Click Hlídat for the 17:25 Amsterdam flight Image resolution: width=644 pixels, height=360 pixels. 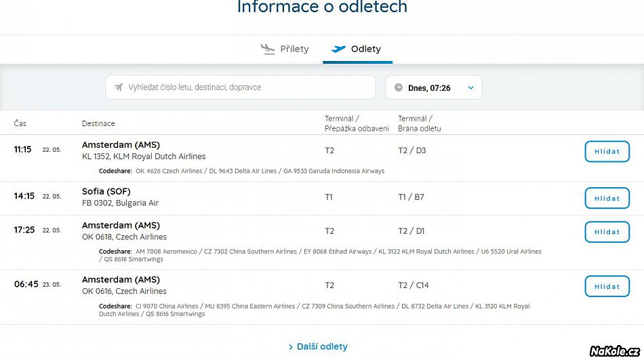tap(607, 232)
